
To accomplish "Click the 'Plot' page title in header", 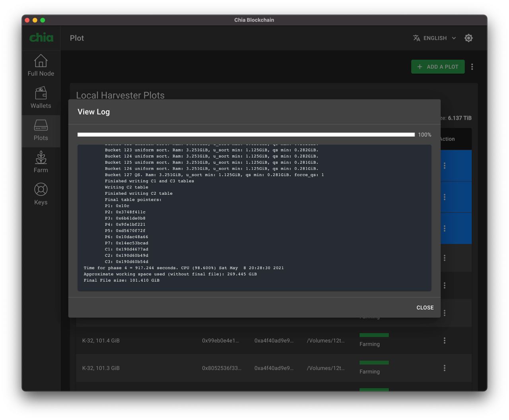I will tap(77, 38).
